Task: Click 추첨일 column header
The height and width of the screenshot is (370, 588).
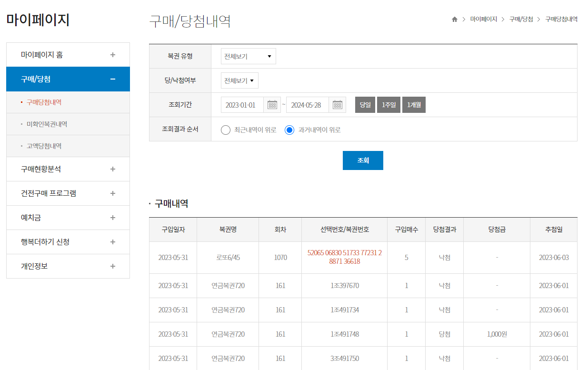Action: click(554, 230)
